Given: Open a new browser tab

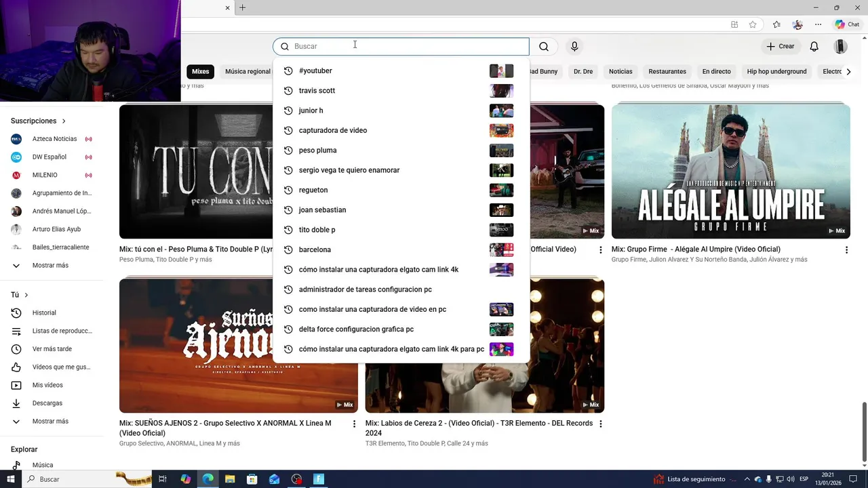Looking at the screenshot, I should pyautogui.click(x=242, y=7).
